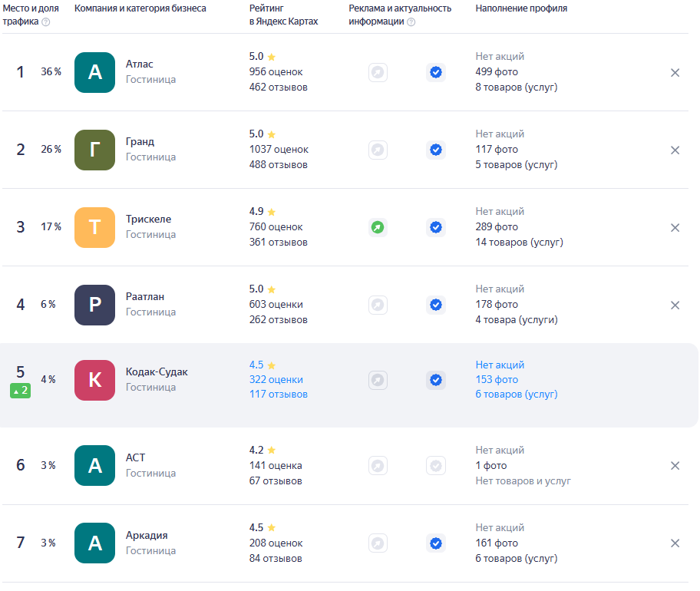Click the blue verified badge for Трискеле
Screen dimensions: 700x591
pos(436,228)
